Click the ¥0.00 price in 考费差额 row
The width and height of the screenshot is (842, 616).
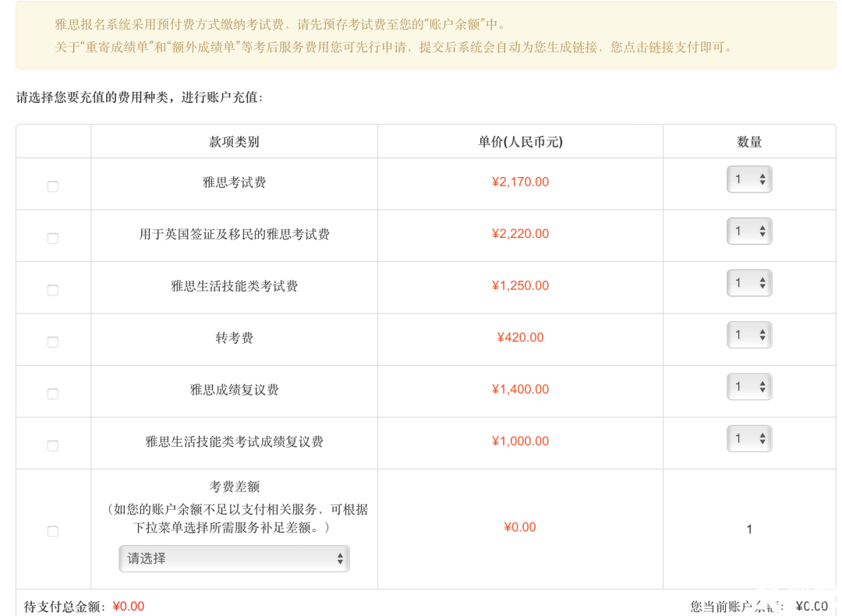[520, 527]
